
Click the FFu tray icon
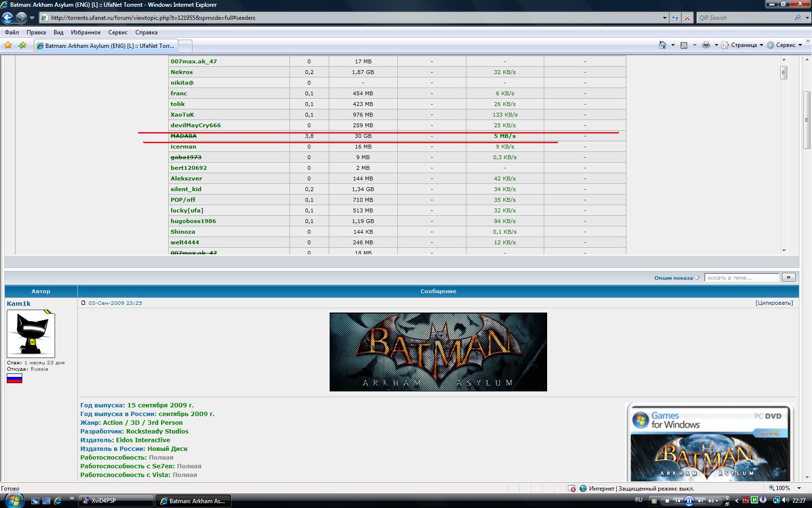tap(746, 500)
